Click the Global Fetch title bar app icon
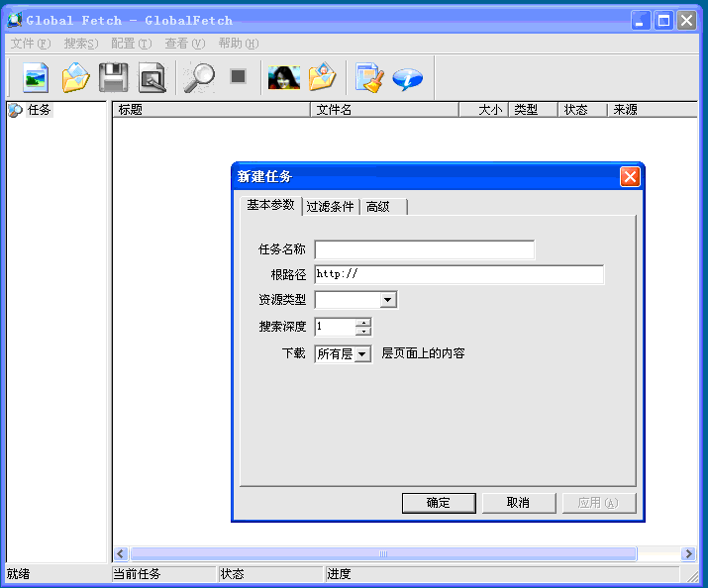This screenshot has height=588, width=708. point(15,20)
